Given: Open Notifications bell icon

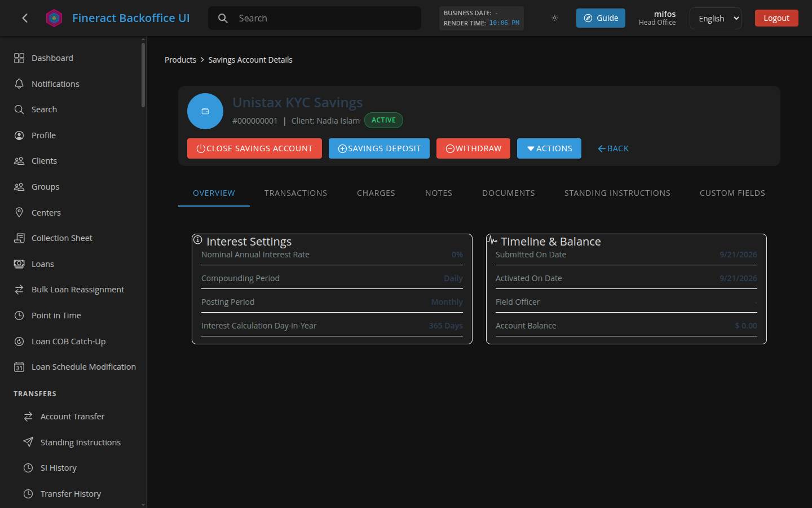Looking at the screenshot, I should pos(19,84).
